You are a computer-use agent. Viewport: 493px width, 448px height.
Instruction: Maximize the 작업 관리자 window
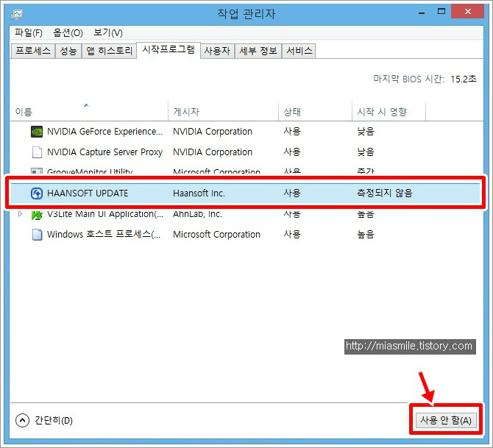(441, 12)
